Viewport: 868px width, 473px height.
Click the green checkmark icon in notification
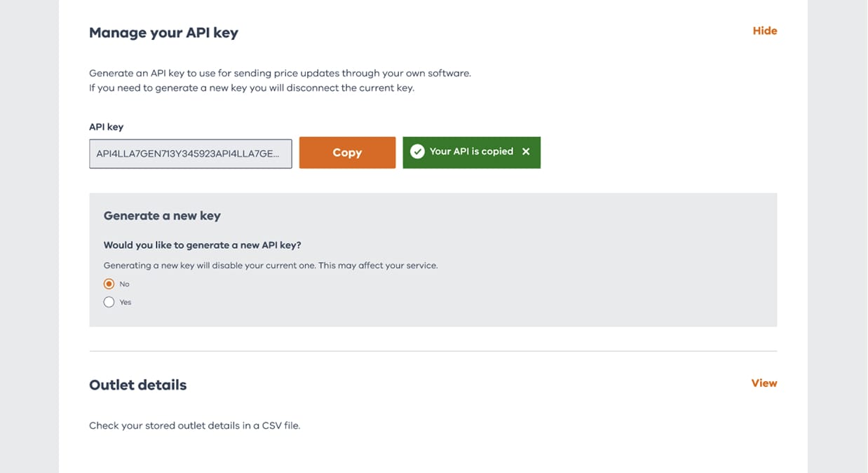pyautogui.click(x=417, y=151)
